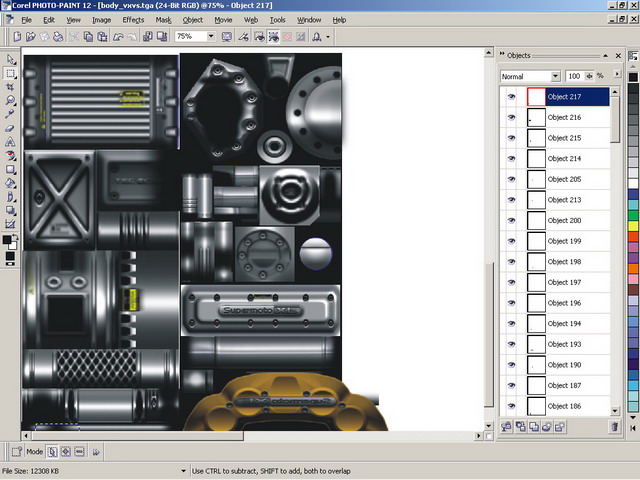
Task: Select the Text tool
Action: coord(10,142)
